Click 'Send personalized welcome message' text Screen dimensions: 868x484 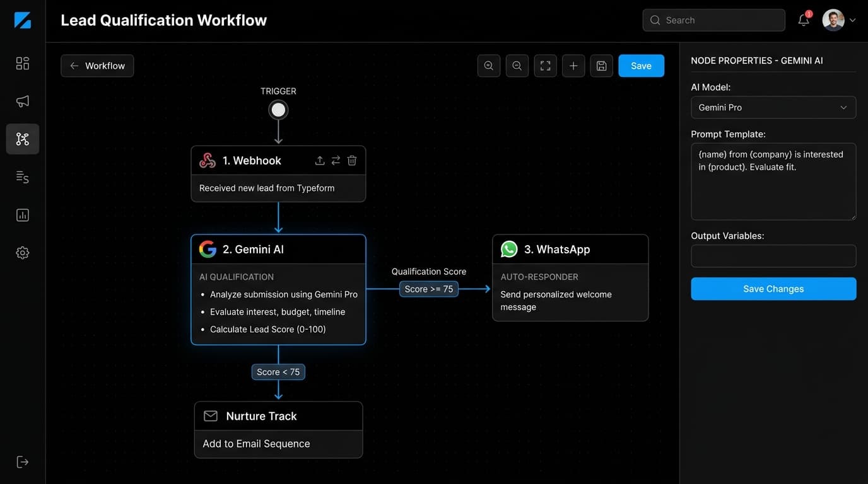[x=556, y=301]
